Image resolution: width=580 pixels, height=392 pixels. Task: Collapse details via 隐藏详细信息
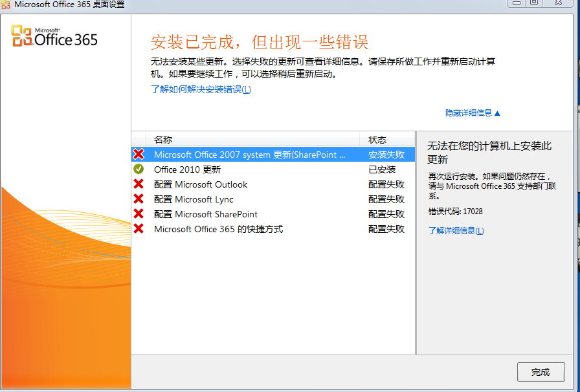tap(473, 113)
